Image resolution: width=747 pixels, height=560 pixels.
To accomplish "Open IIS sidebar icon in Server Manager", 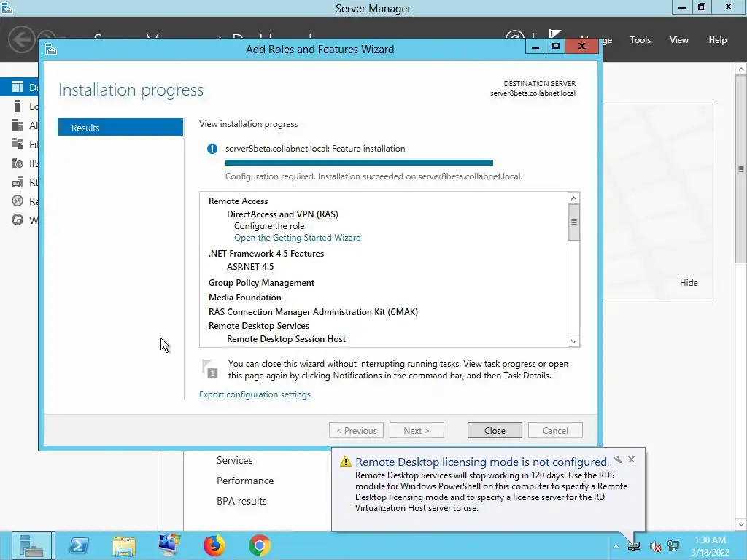I will (18, 163).
